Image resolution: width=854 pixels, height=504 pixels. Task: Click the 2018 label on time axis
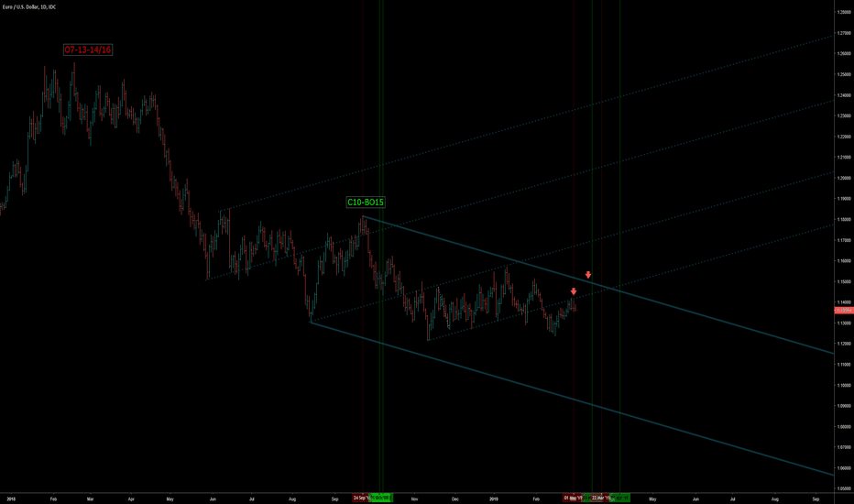point(11,499)
